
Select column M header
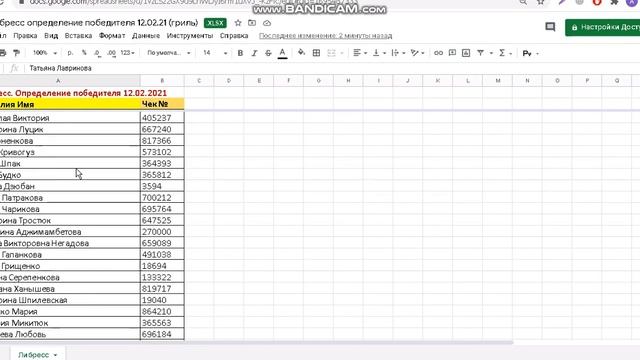click(x=498, y=81)
